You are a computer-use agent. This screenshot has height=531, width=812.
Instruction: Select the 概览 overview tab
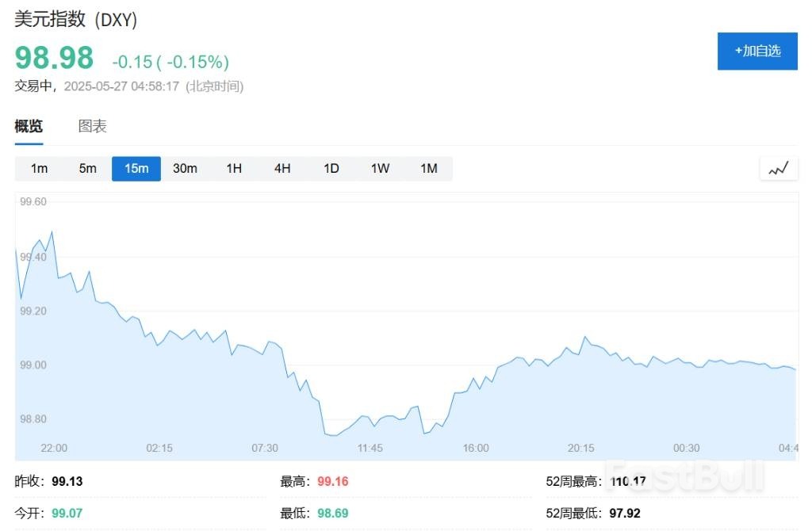pos(29,126)
